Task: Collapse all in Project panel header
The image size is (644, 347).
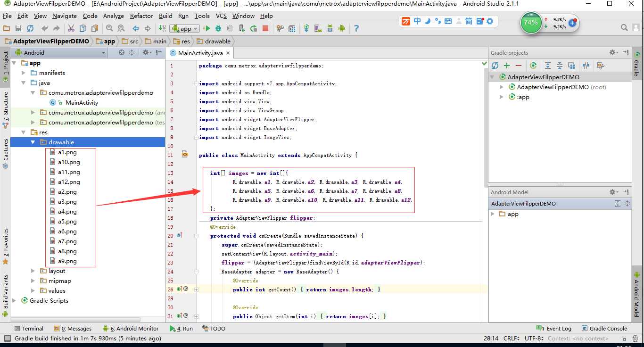Action: point(132,52)
